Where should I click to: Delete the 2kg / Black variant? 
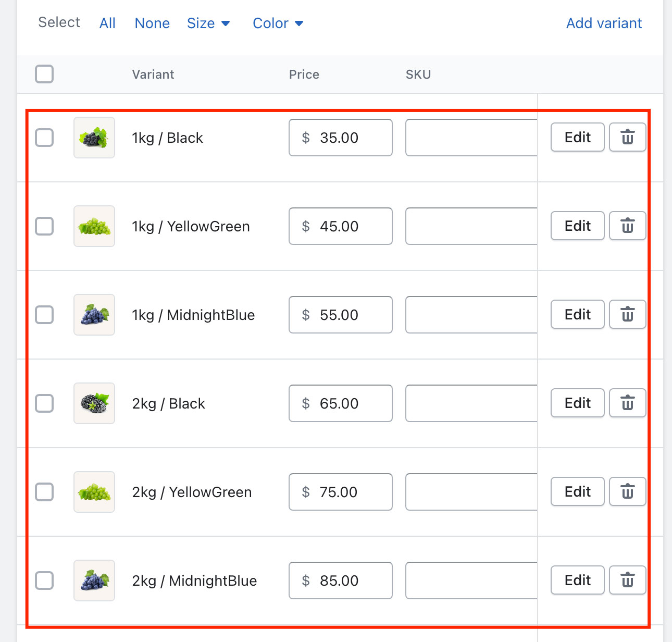627,403
